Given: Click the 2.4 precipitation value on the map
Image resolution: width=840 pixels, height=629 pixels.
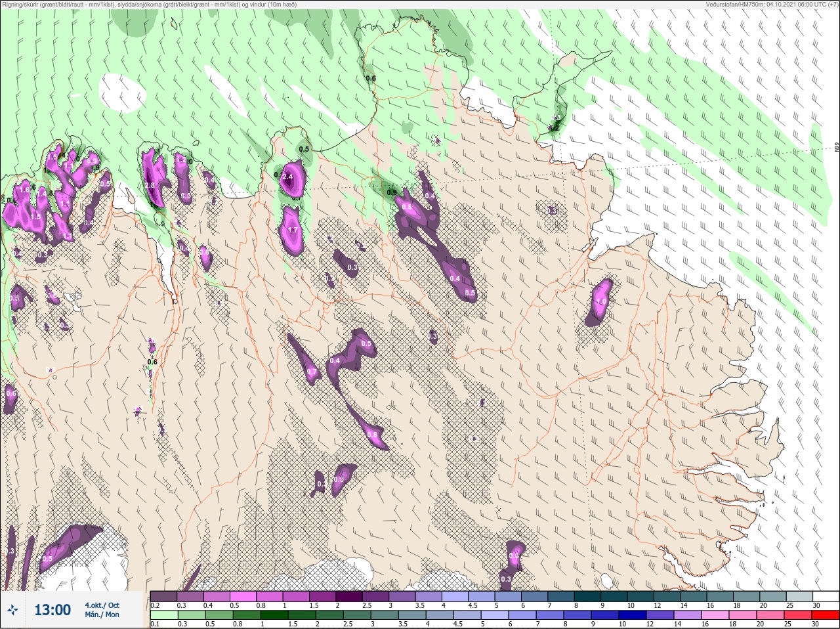Looking at the screenshot, I should click(287, 177).
